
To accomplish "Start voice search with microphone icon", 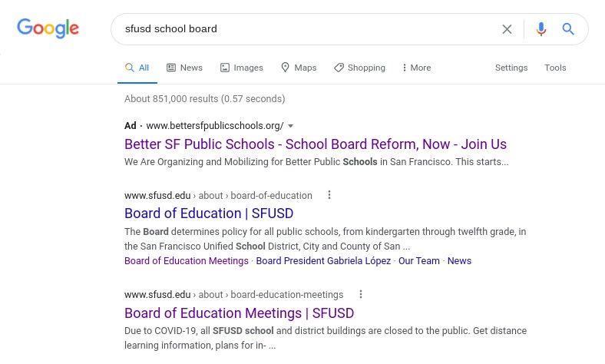I will (x=541, y=29).
